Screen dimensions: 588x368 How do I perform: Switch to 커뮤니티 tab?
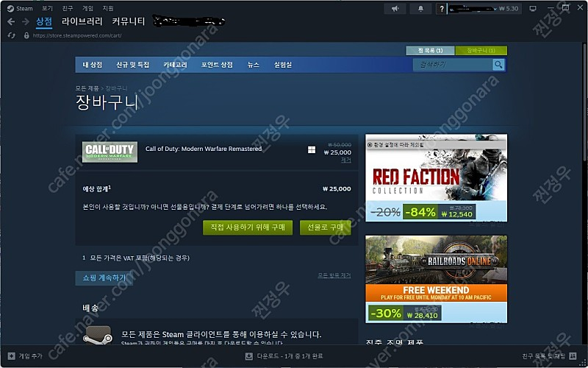pyautogui.click(x=128, y=21)
